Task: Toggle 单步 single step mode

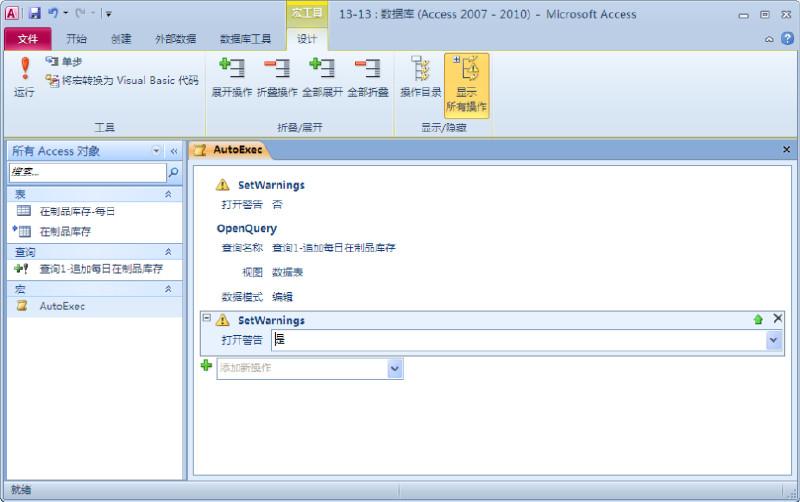Action: (63, 62)
